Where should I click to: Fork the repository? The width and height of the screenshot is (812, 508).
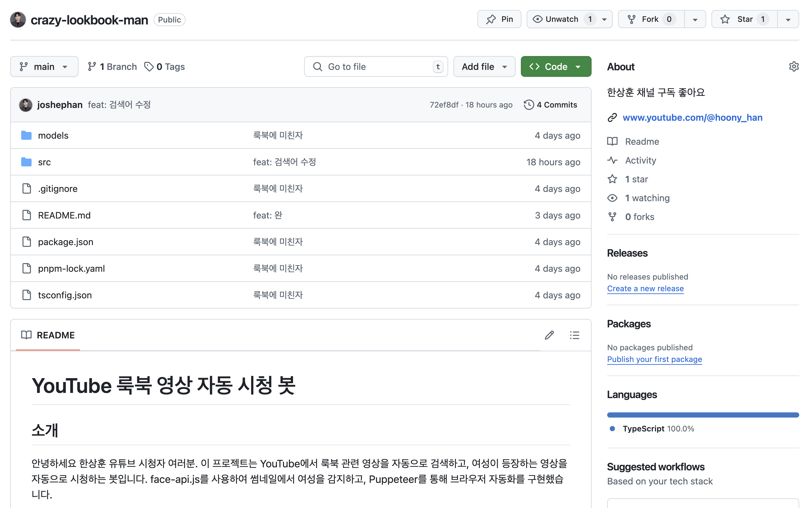[x=651, y=19]
